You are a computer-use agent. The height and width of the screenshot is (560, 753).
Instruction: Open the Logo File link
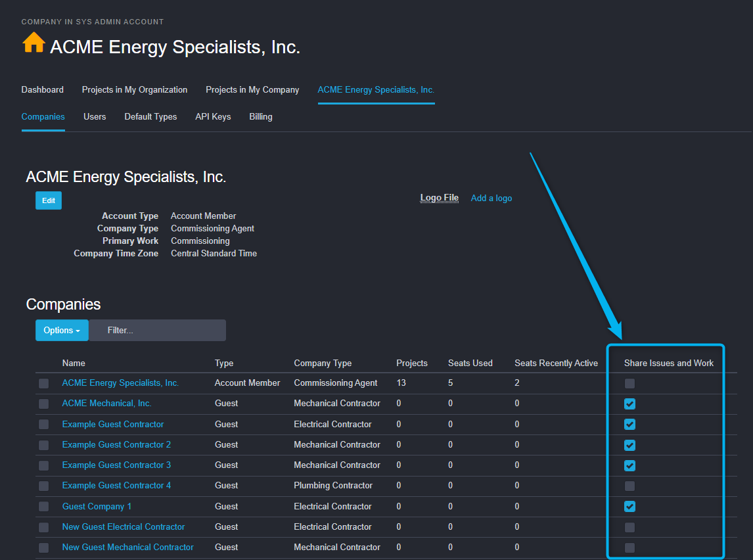[439, 197]
